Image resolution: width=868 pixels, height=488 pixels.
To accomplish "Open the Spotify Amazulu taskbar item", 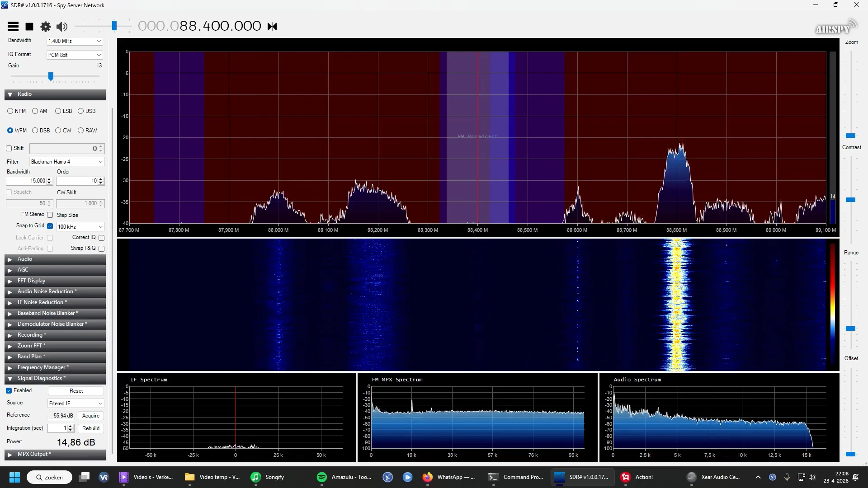I will (344, 477).
